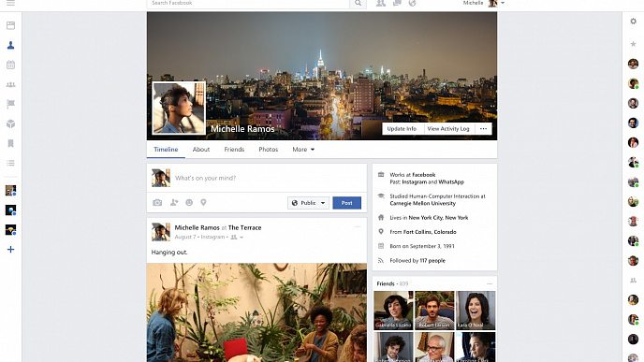Screen dimensions: 644x362
Task: Open settings gear in chat sidebar
Action: [633, 22]
